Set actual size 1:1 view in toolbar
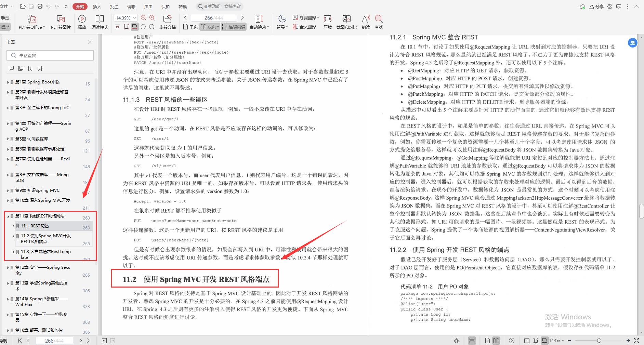The width and height of the screenshot is (644, 345). [117, 27]
